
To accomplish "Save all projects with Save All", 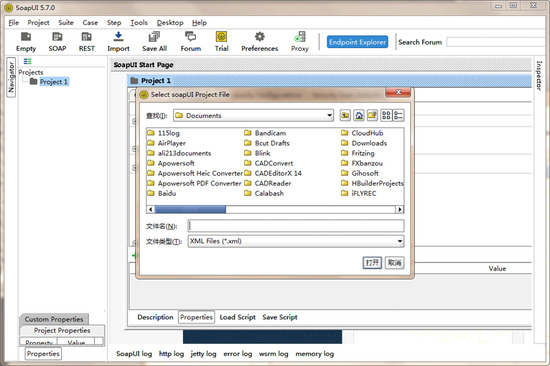I will [154, 42].
